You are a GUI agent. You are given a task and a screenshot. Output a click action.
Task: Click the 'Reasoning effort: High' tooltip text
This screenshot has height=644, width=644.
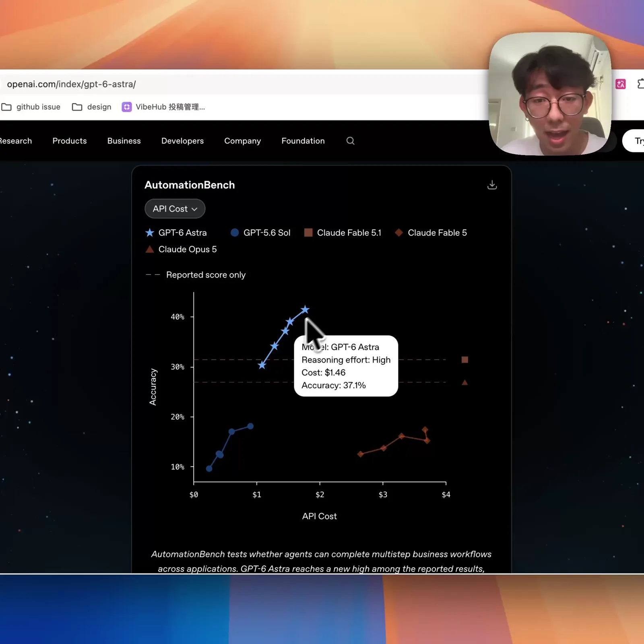click(x=346, y=359)
